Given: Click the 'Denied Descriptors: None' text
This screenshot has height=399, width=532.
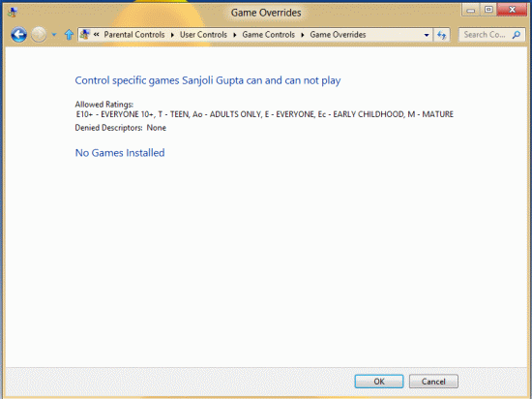Looking at the screenshot, I should [121, 128].
